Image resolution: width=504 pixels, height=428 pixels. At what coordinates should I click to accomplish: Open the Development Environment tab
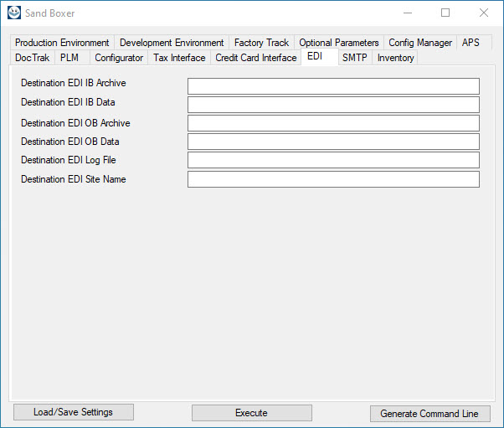(x=172, y=43)
